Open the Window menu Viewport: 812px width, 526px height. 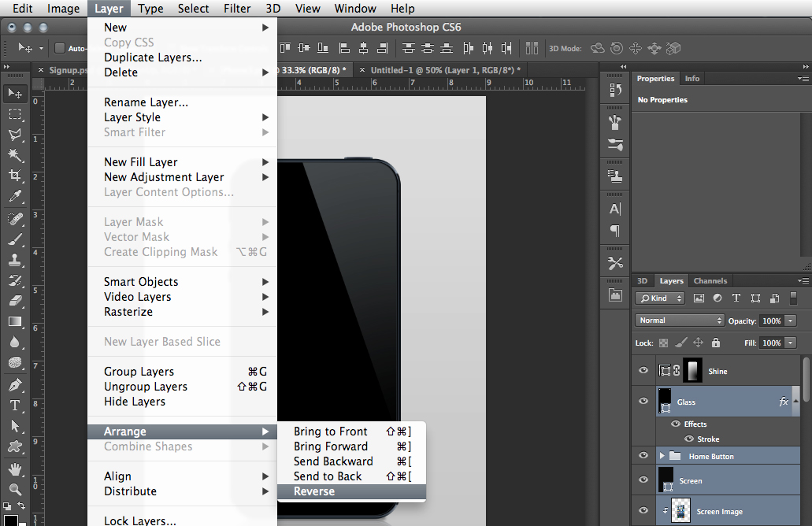[x=355, y=9]
